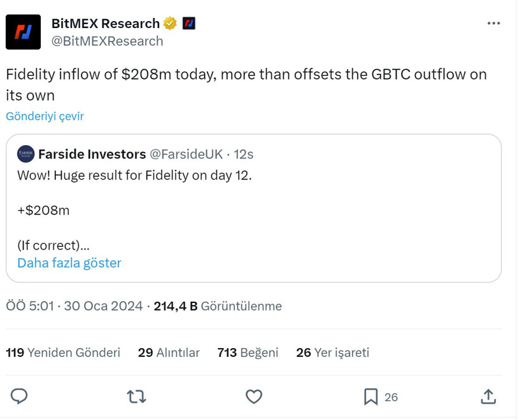Click the share upload icon
Image resolution: width=522 pixels, height=420 pixels.
(488, 396)
